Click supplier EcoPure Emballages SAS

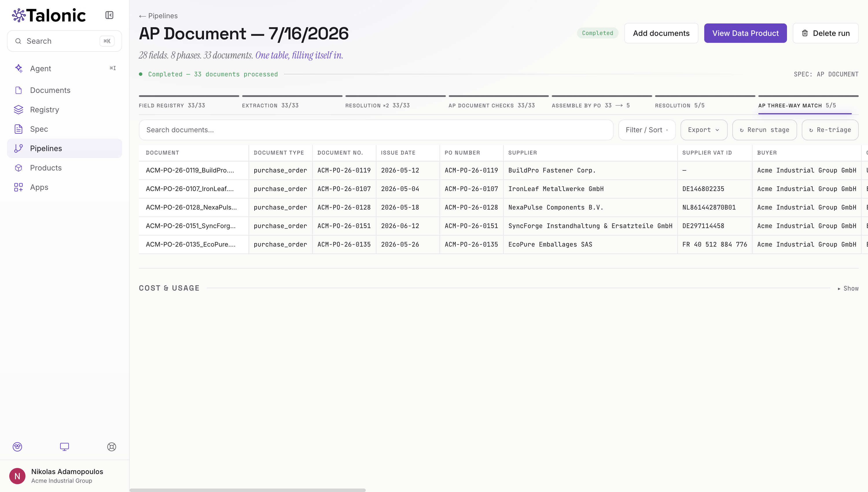coord(550,245)
